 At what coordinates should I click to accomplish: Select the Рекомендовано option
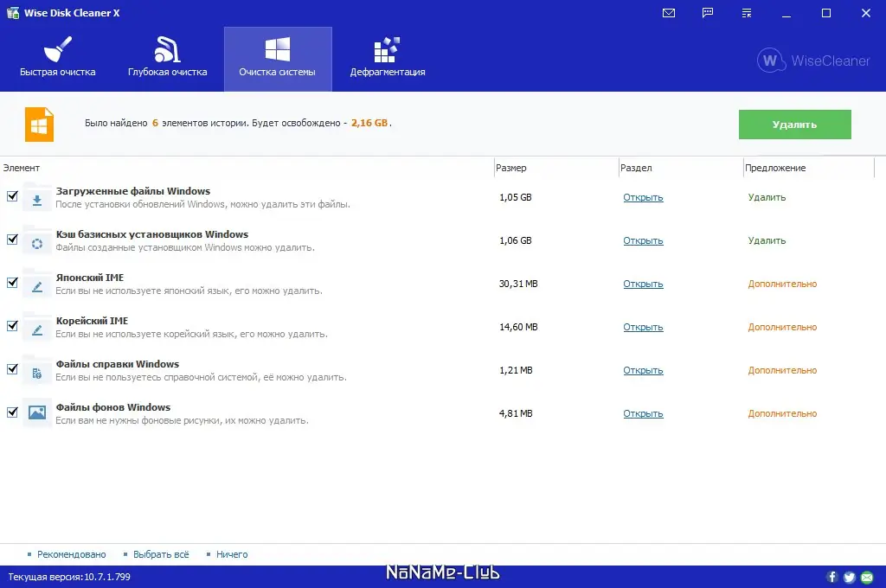[71, 554]
